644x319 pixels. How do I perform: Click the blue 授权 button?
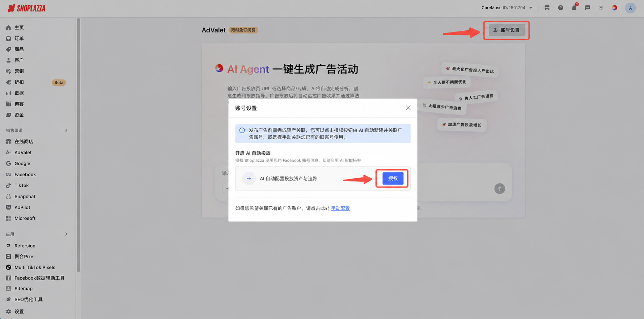point(393,178)
